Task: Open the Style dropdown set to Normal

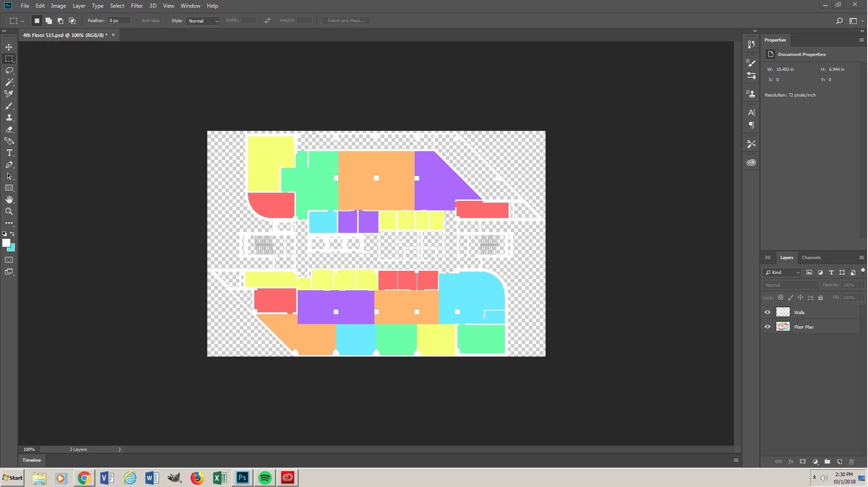Action: 203,21
